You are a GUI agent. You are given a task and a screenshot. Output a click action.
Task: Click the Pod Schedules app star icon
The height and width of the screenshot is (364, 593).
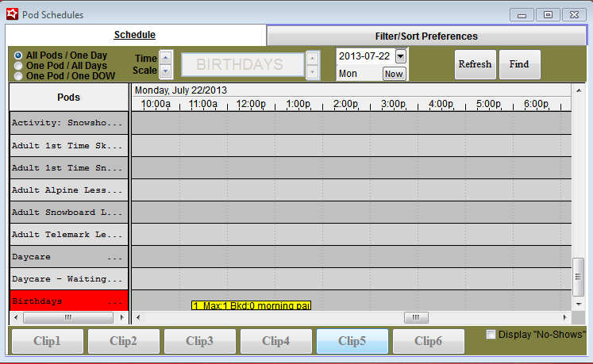[12, 14]
